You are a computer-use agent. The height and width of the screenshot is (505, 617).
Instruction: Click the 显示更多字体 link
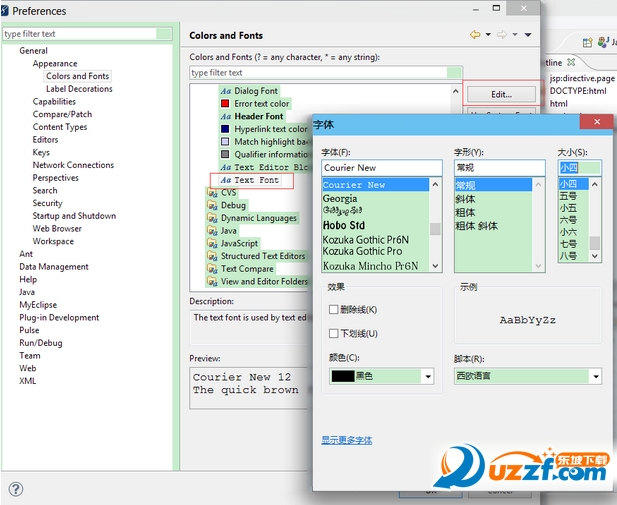[347, 440]
